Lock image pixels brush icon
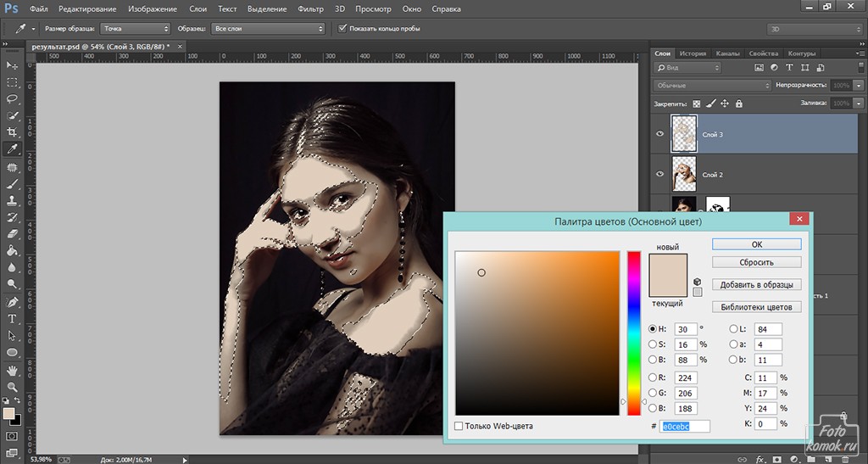Viewport: 868px width, 464px height. coord(711,103)
